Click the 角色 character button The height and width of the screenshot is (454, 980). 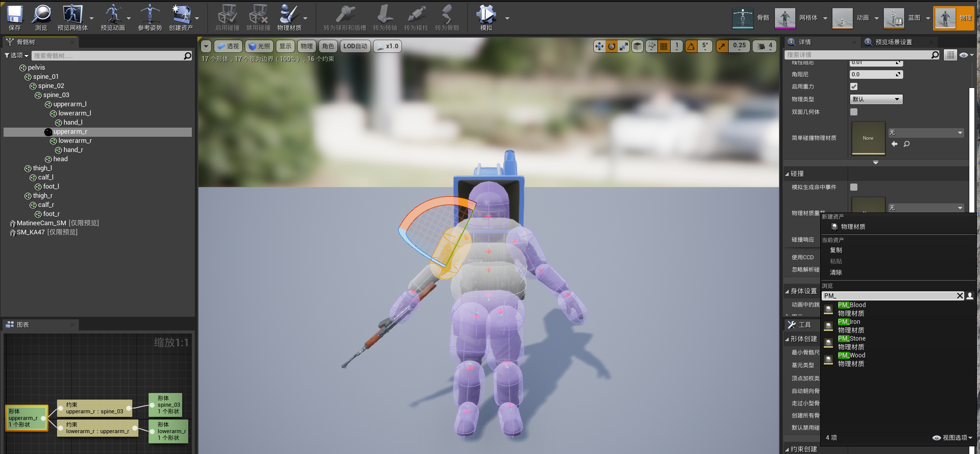[328, 46]
